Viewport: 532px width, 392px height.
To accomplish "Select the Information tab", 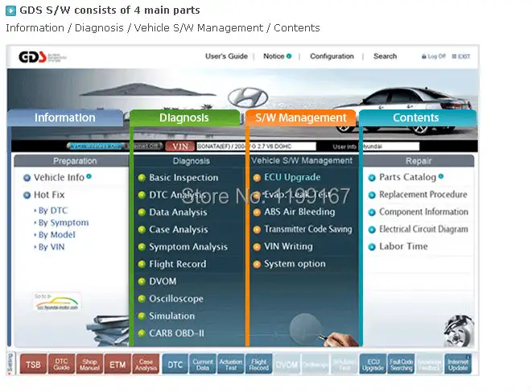I will tap(65, 118).
